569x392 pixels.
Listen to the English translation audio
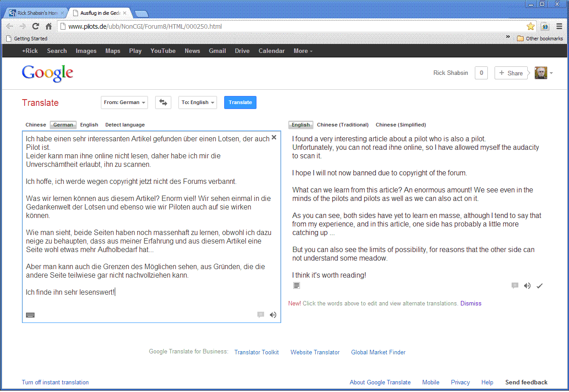point(527,286)
